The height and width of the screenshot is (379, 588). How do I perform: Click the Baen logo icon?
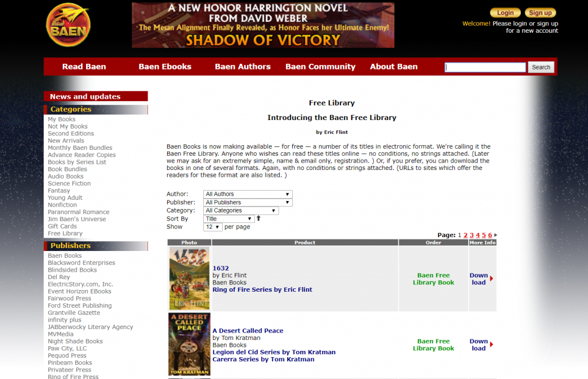[68, 25]
